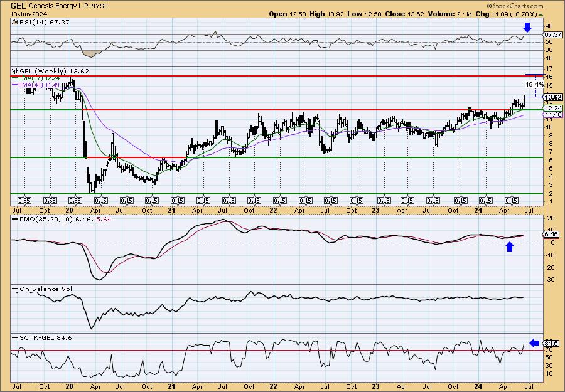Viewport: 565px width, 392px height.
Task: Click the 17 level on price axis
Action: tap(549, 69)
